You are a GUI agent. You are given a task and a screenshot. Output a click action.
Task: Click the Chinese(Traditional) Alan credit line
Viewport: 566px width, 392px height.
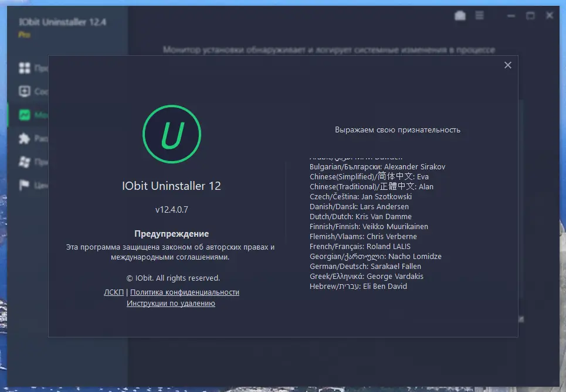pos(371,187)
